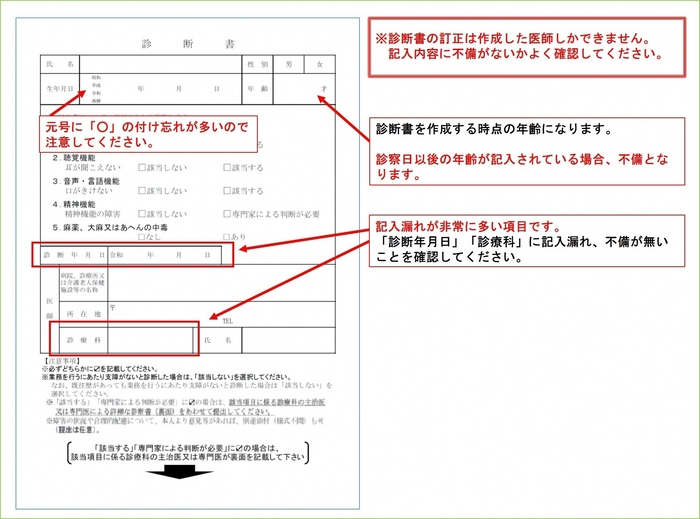The height and width of the screenshot is (519, 700).
Task: Click the doctor's 氏名 field beside 診療科
Action: click(x=285, y=340)
